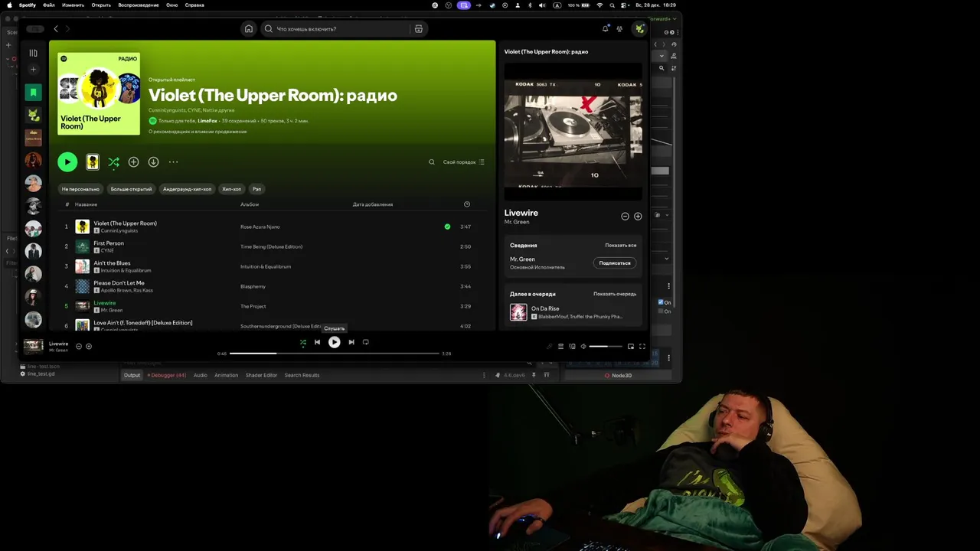Open the user profile avatar
The width and height of the screenshot is (980, 551).
[639, 29]
